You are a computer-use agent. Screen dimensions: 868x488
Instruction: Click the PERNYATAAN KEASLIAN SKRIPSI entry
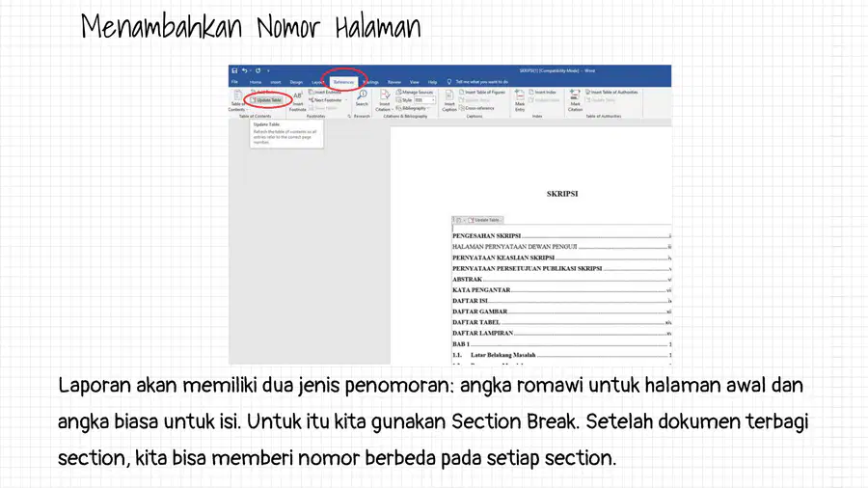(x=561, y=258)
